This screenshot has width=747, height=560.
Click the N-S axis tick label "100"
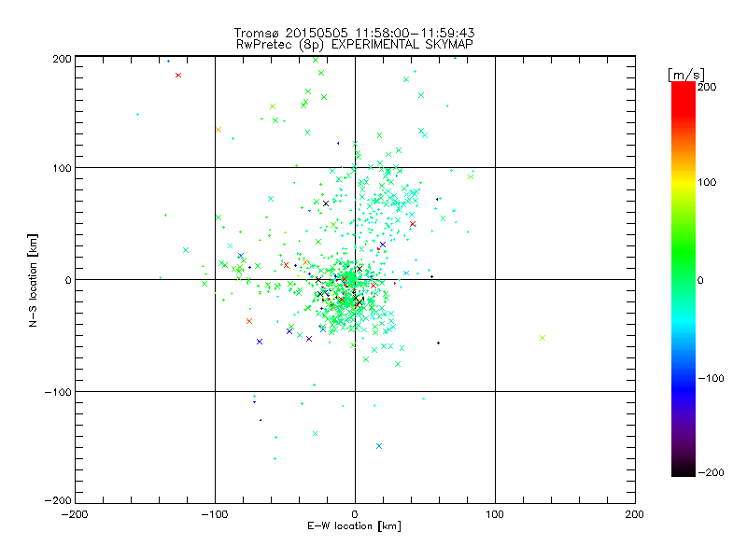click(62, 169)
